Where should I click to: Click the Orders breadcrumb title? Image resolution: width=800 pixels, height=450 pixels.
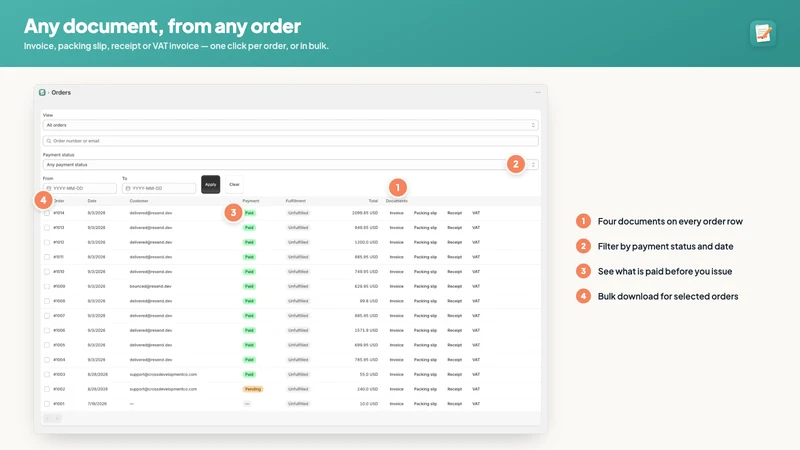point(61,92)
